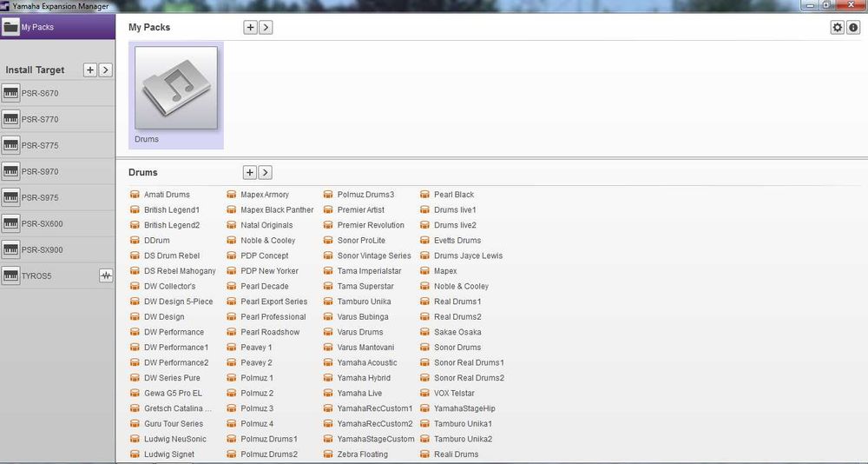The width and height of the screenshot is (868, 464).
Task: Open the My Packs arrow menu
Action: [x=266, y=27]
